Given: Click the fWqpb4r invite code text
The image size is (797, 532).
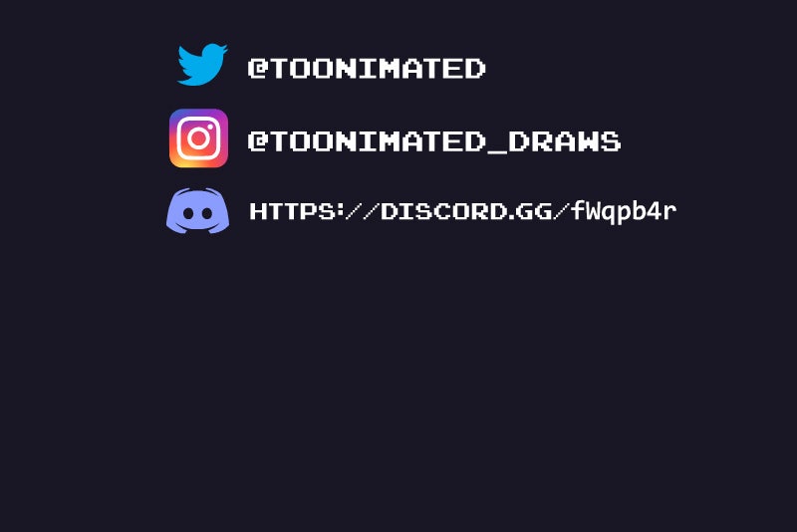Looking at the screenshot, I should pos(624,211).
